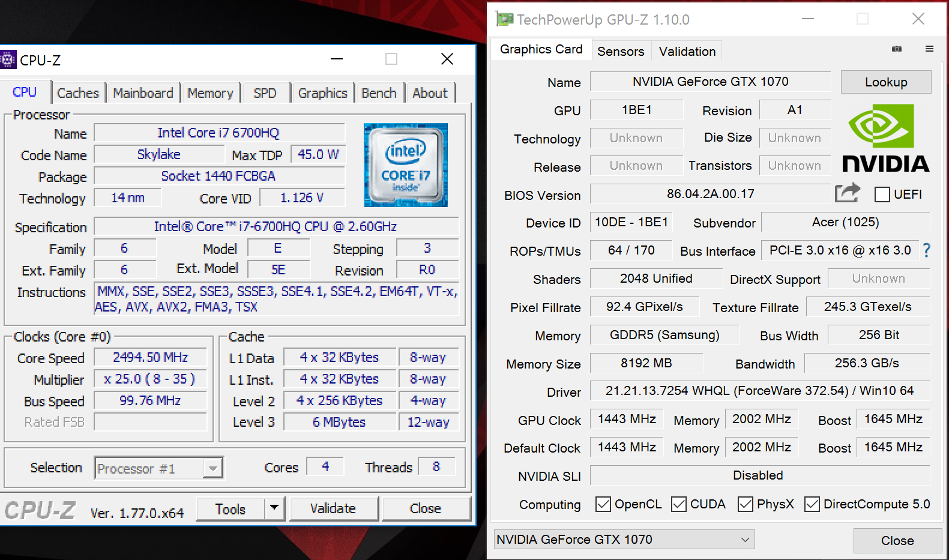Switch to the Caches tab in CPU-Z
This screenshot has width=949, height=560.
pyautogui.click(x=78, y=93)
